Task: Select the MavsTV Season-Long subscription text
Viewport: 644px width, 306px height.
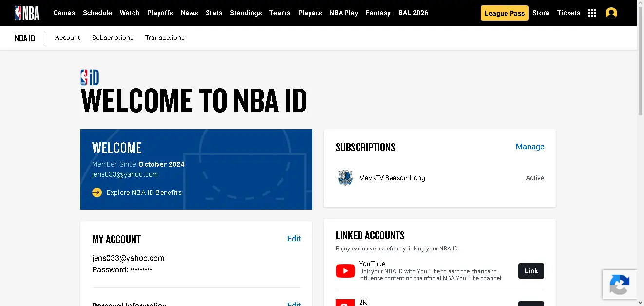Action: click(392, 178)
